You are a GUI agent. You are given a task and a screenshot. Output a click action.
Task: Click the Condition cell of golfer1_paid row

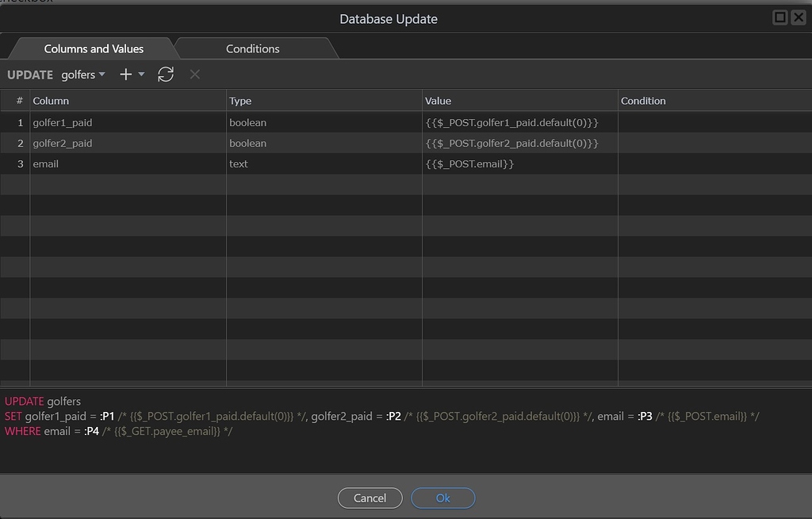click(715, 122)
